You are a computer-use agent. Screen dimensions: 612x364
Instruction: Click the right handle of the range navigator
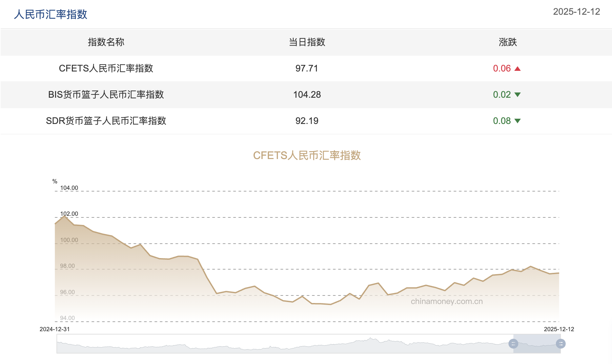pos(561,344)
